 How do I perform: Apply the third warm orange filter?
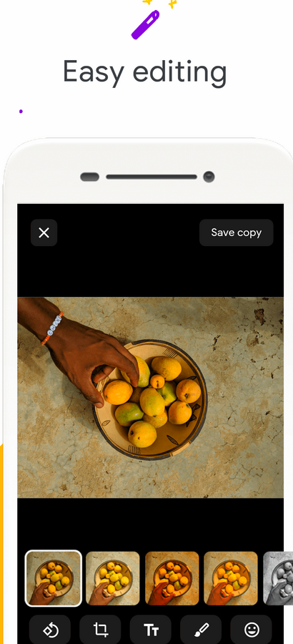coord(172,578)
